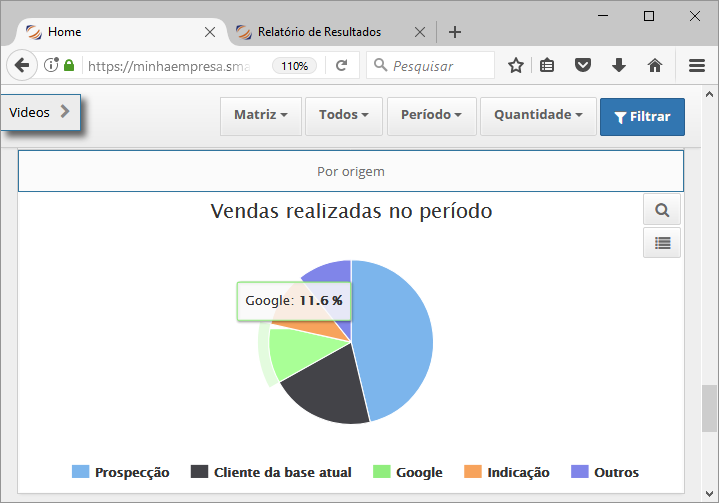Open the Firefox hamburger menu
Viewport: 719px width, 503px height.
[x=697, y=66]
